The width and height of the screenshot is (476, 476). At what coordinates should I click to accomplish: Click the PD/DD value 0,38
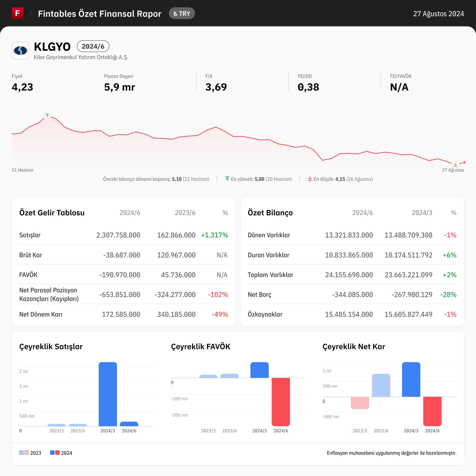[308, 87]
